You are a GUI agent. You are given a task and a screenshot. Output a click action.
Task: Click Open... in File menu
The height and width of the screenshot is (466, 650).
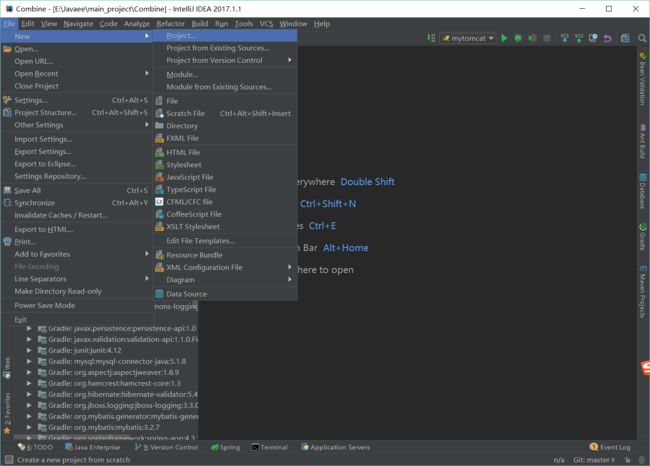pyautogui.click(x=77, y=49)
